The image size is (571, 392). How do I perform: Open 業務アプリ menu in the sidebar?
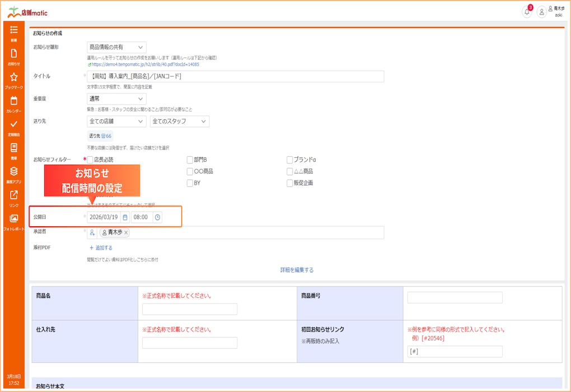click(13, 174)
